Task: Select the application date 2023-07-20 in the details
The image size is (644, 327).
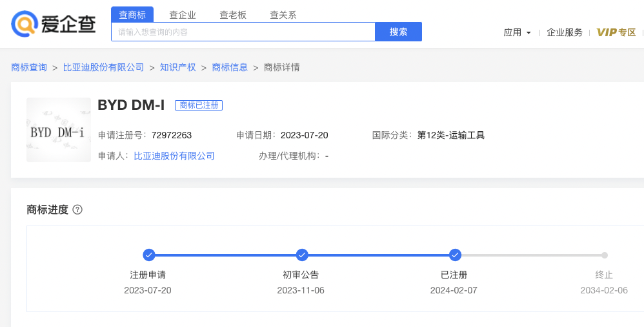Action: [305, 135]
